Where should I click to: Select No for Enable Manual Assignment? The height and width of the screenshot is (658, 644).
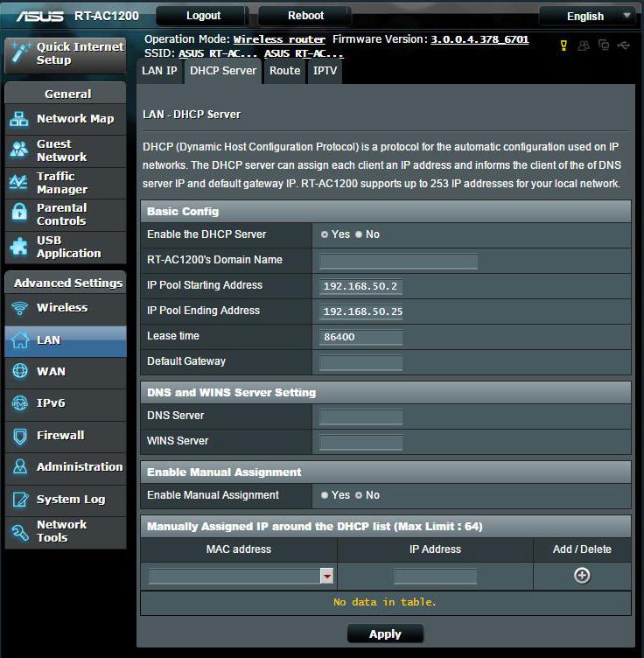(359, 495)
